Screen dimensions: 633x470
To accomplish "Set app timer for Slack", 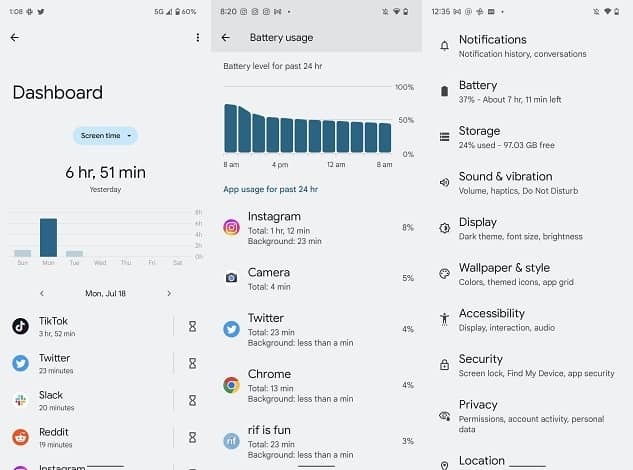I will [x=193, y=401].
